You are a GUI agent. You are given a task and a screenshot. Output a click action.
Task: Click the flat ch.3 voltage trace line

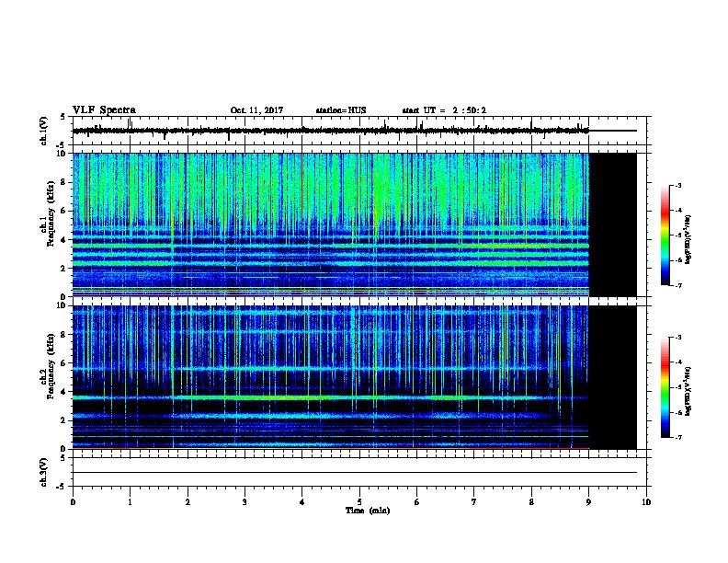click(x=355, y=473)
